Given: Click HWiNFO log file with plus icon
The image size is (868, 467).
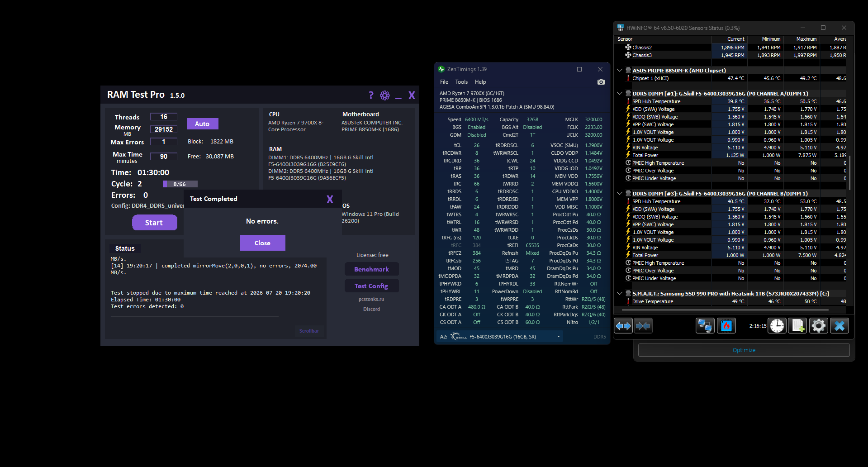Looking at the screenshot, I should [798, 326].
